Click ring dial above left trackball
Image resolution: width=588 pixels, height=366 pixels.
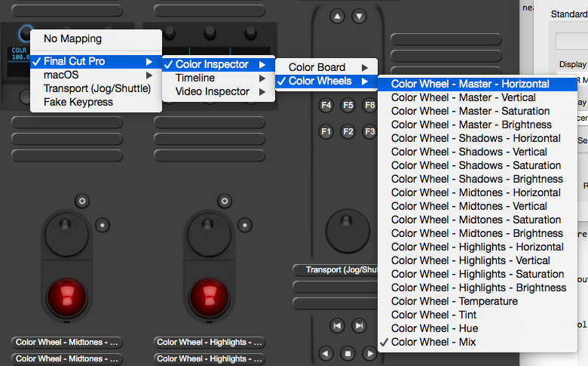pos(66,235)
